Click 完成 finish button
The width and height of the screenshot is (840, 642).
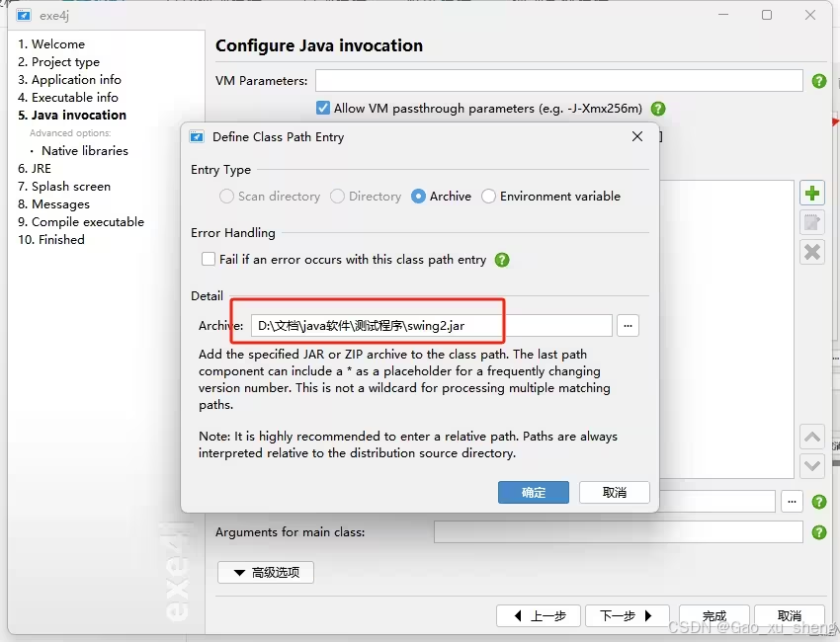pyautogui.click(x=714, y=615)
